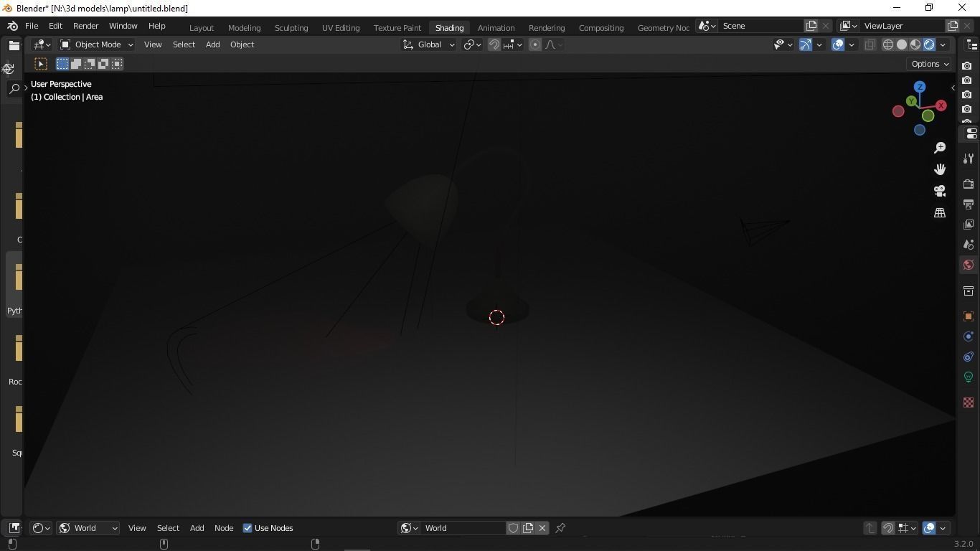
Task: Switch to the Compositing workspace tab
Action: (601, 27)
